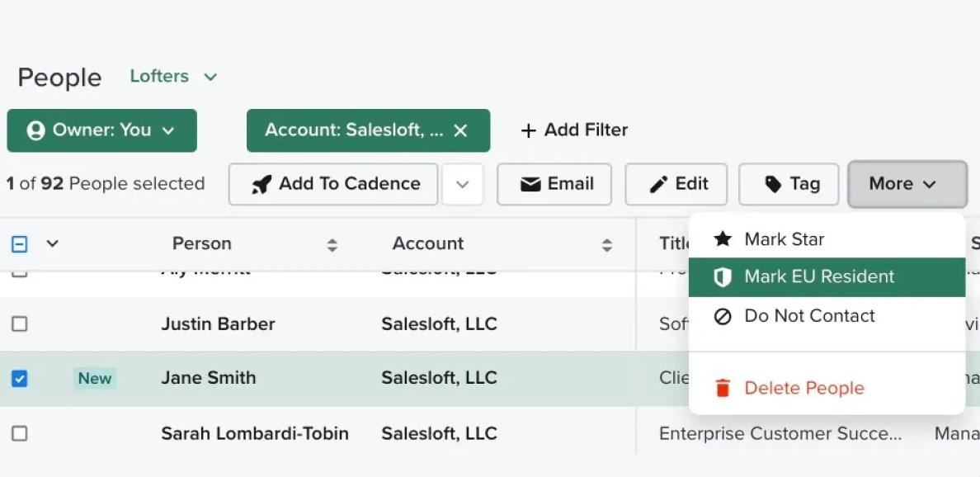Open the cadence options dropdown arrow
This screenshot has height=477, width=980.
pos(463,184)
